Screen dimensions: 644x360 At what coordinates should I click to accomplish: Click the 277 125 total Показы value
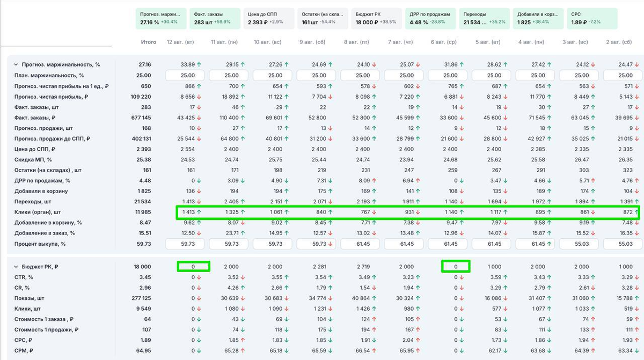142,298
